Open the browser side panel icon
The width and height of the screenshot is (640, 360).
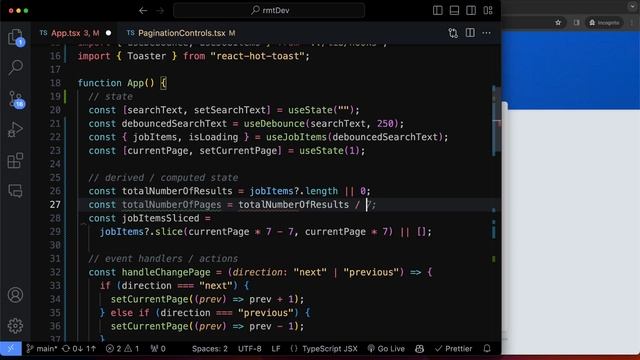(x=576, y=23)
